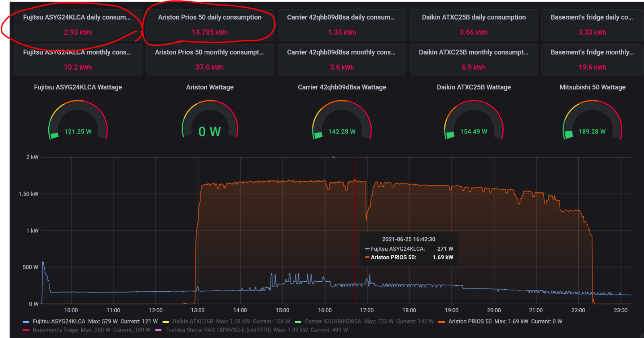This screenshot has width=644, height=338.
Task: Open Ariston Prios 50 monthly consumption title
Action: tap(209, 52)
